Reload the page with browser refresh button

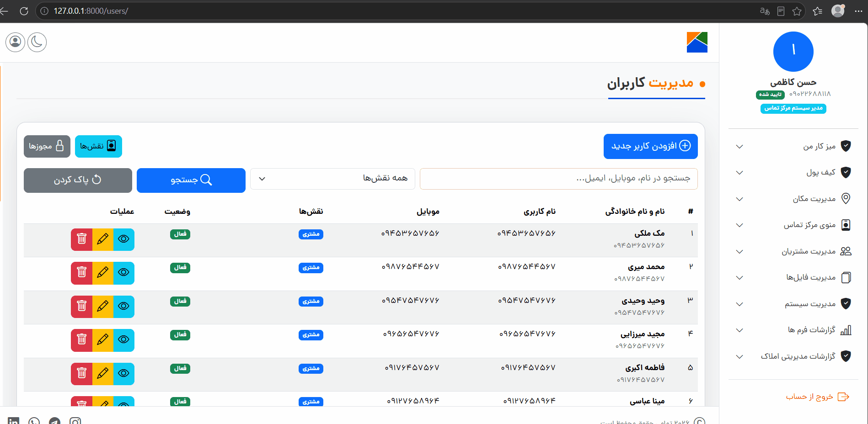24,11
